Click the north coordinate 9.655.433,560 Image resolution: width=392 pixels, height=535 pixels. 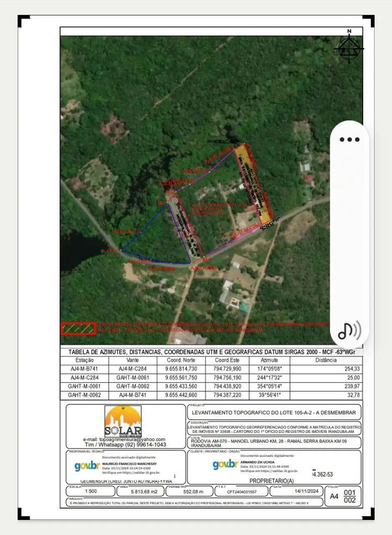(181, 387)
